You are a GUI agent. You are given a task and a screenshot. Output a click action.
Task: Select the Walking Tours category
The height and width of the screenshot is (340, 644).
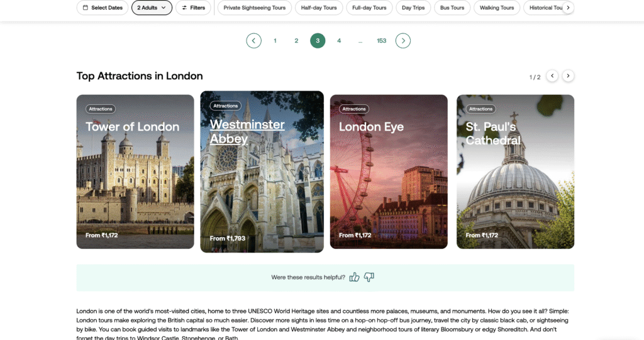tap(497, 8)
